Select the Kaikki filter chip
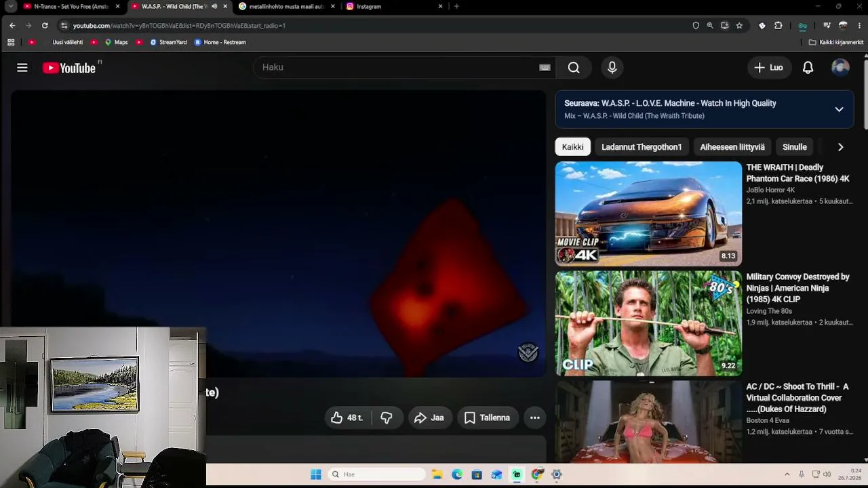This screenshot has height=488, width=868. click(573, 147)
